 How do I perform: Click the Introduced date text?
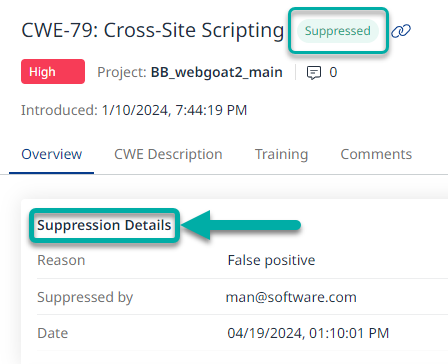point(134,110)
